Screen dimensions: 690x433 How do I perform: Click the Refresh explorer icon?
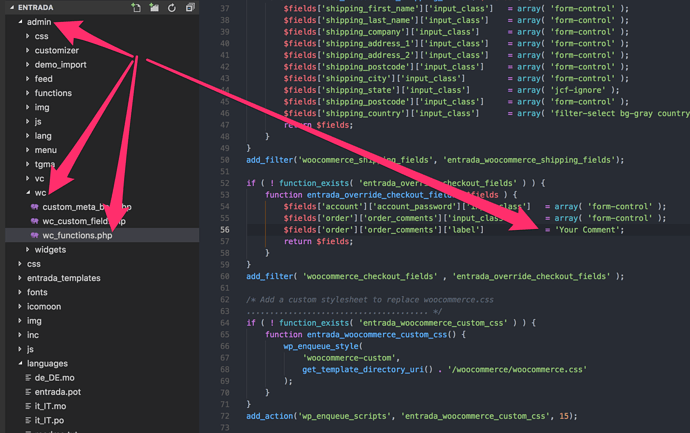pyautogui.click(x=172, y=7)
